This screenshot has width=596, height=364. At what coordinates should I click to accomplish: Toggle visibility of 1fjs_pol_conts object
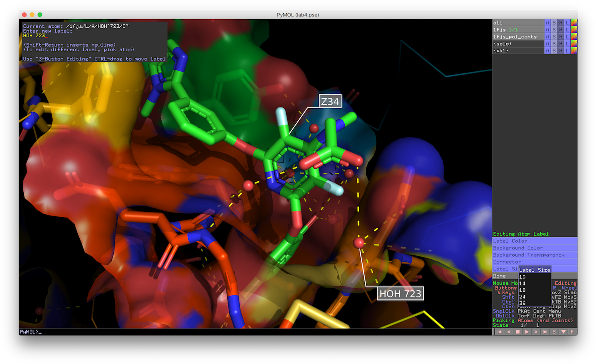[x=518, y=37]
